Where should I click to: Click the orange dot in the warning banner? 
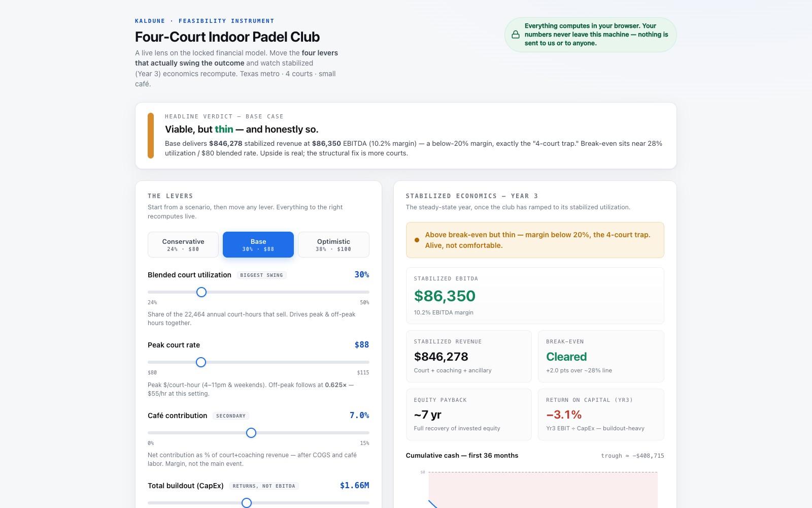pyautogui.click(x=417, y=240)
